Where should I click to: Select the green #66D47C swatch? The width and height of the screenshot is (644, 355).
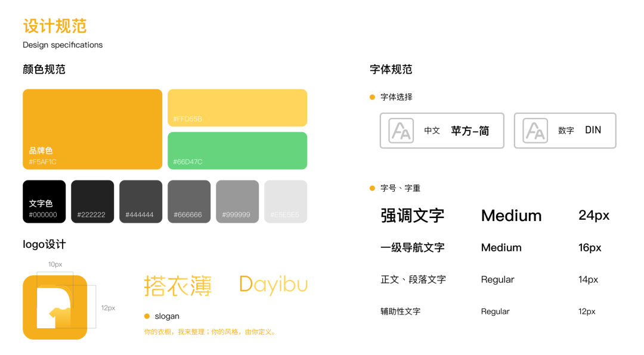[x=237, y=151]
